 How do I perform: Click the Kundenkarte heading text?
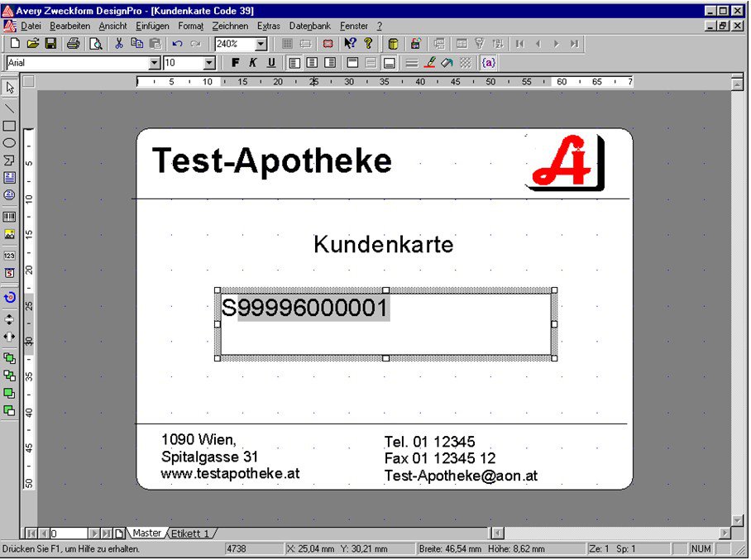coord(383,245)
